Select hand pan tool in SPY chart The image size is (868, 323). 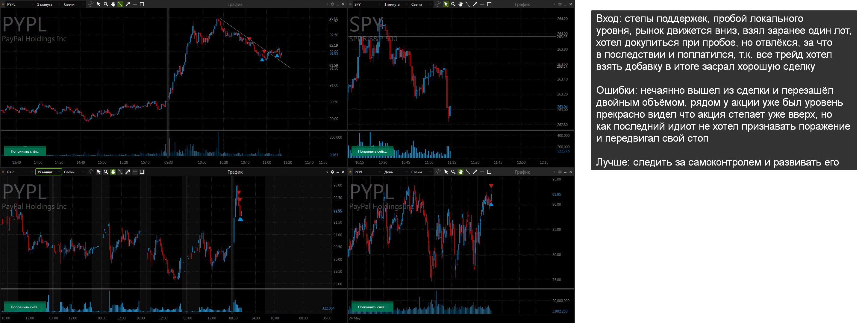(460, 4)
